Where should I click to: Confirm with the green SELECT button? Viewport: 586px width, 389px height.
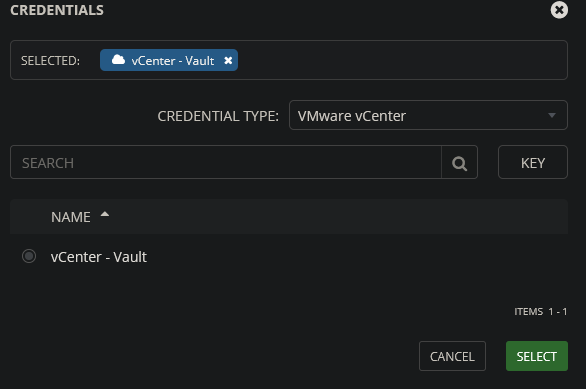[537, 356]
